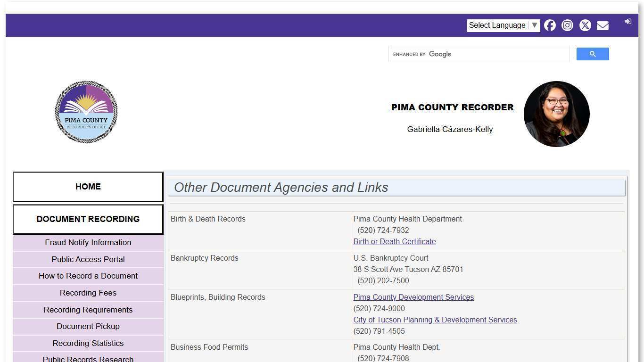Click inside the Google search box

[x=479, y=54]
